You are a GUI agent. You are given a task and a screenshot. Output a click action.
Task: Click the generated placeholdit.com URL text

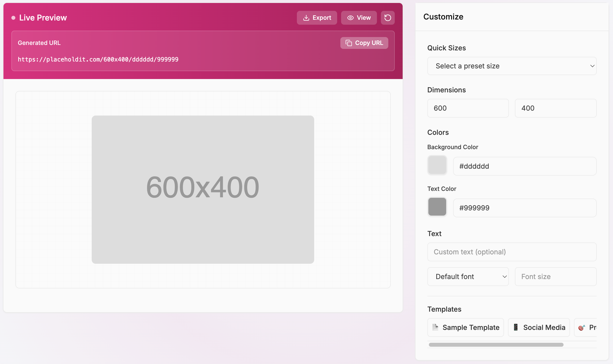pos(98,60)
